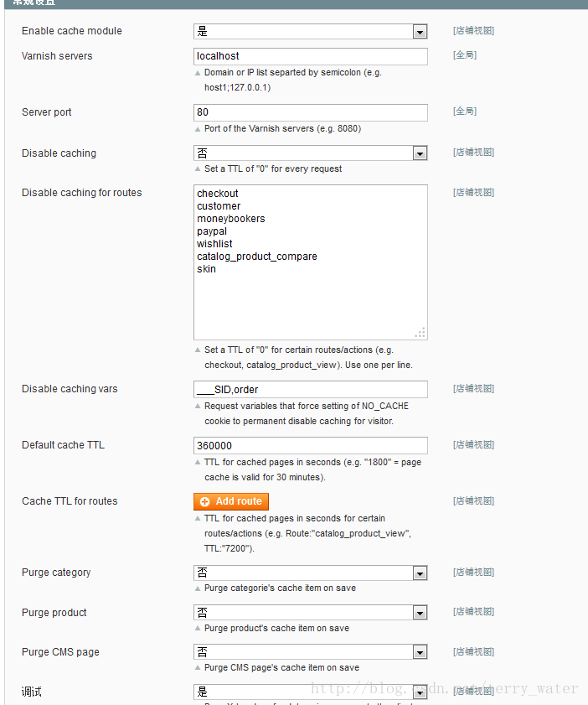
Task: Click the 'checkout' line in routes textarea
Action: [x=218, y=194]
